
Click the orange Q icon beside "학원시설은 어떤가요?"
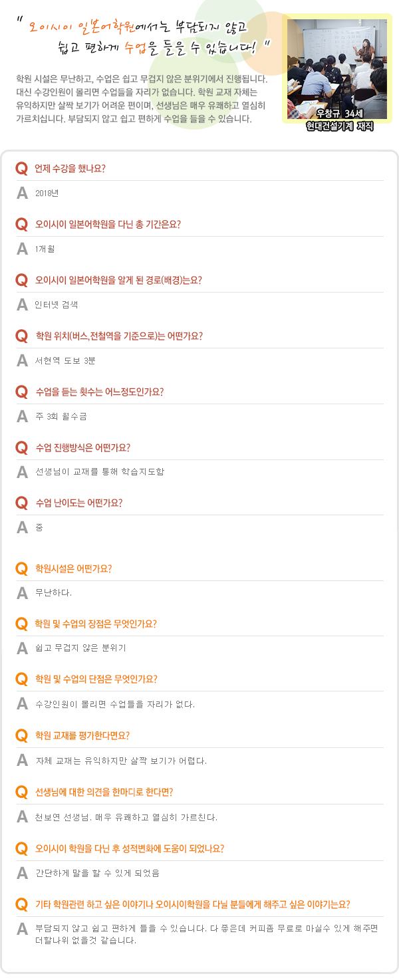[22, 568]
